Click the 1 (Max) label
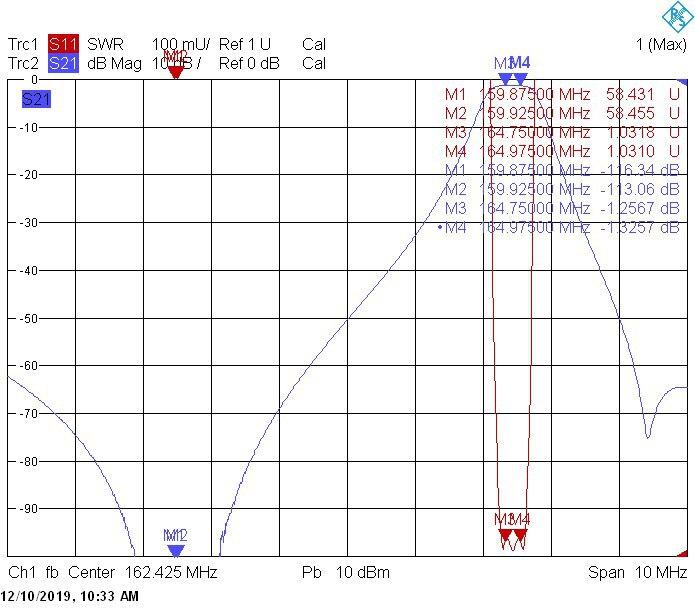695x613 pixels. click(x=661, y=44)
